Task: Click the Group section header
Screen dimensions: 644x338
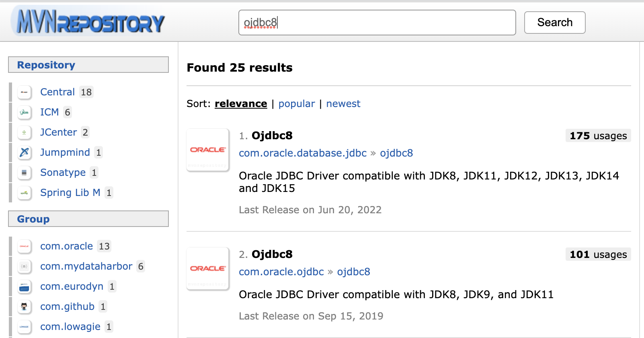Action: coord(88,219)
